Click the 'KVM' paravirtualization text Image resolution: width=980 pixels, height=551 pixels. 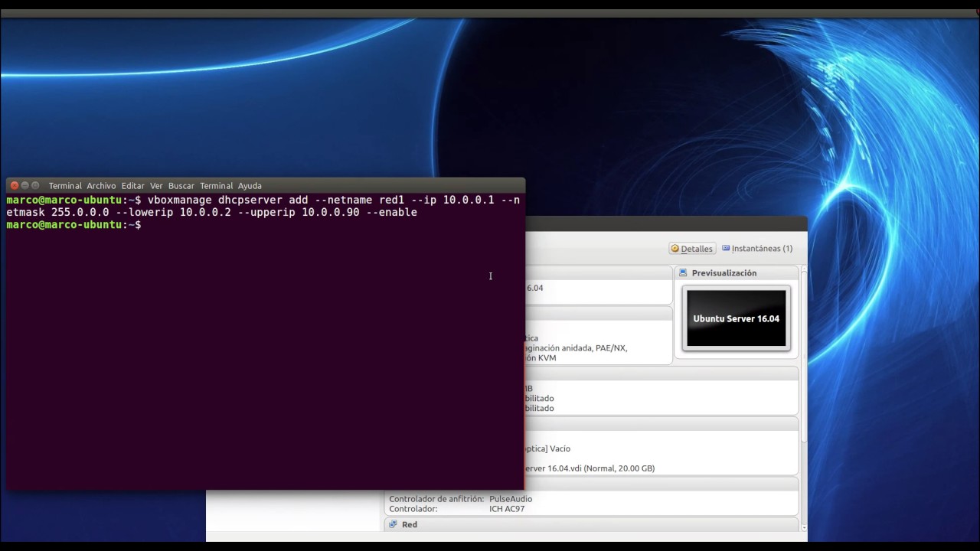[x=547, y=358]
